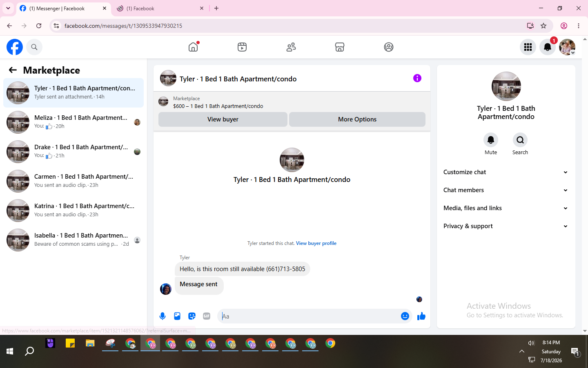Viewport: 588px width, 368px height.
Task: Open the Windows notification center
Action: pos(575,352)
